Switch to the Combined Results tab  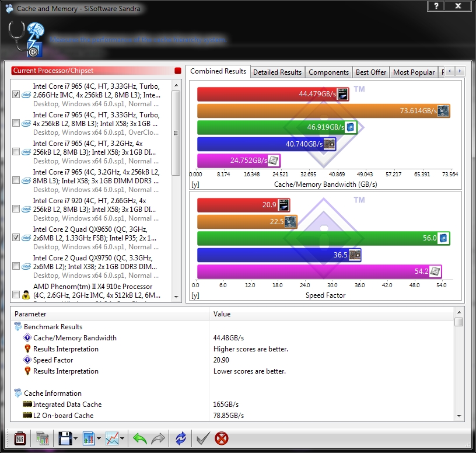point(218,71)
